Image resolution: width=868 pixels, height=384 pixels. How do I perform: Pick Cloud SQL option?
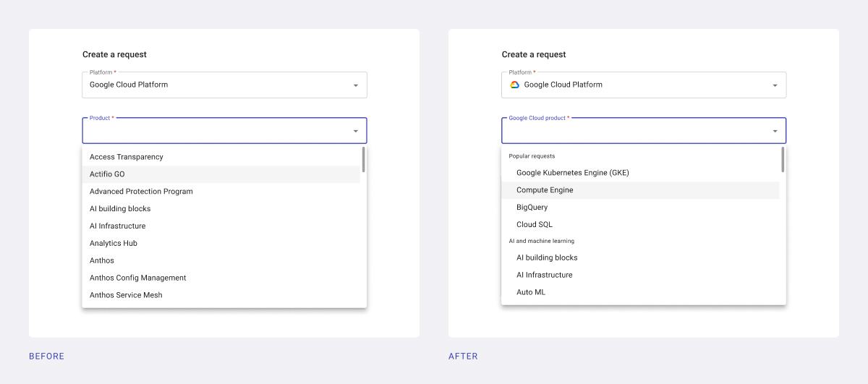641,225
